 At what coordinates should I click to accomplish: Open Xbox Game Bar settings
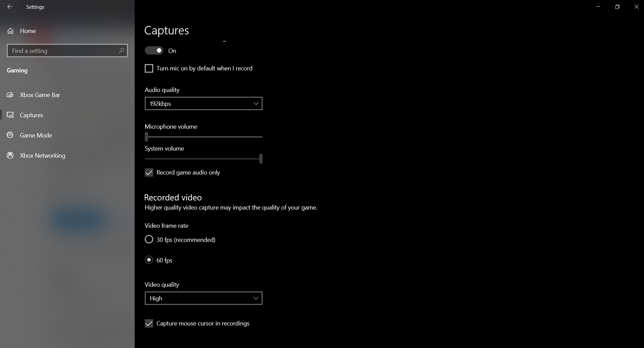point(67,95)
